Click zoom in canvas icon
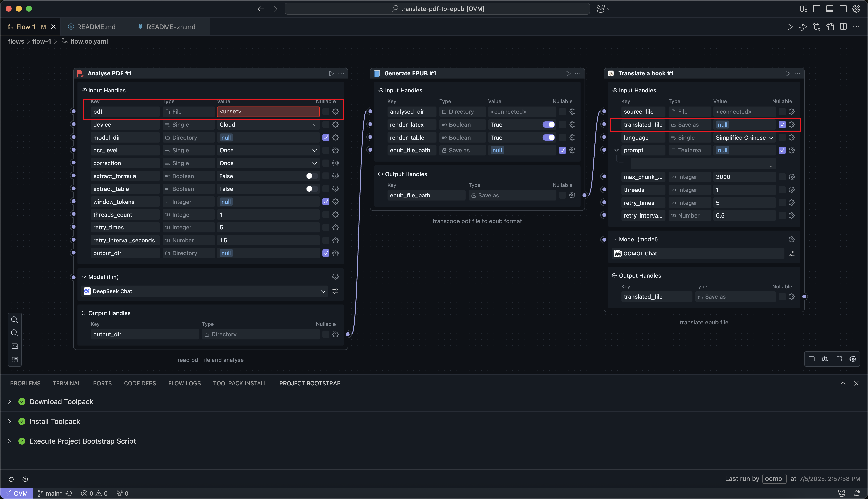The image size is (868, 499). (14, 320)
